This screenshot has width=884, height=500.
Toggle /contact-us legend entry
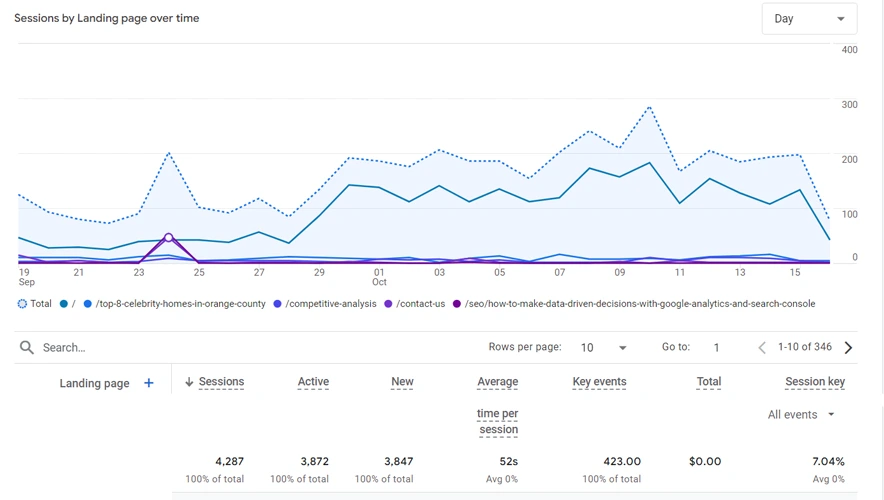point(414,304)
